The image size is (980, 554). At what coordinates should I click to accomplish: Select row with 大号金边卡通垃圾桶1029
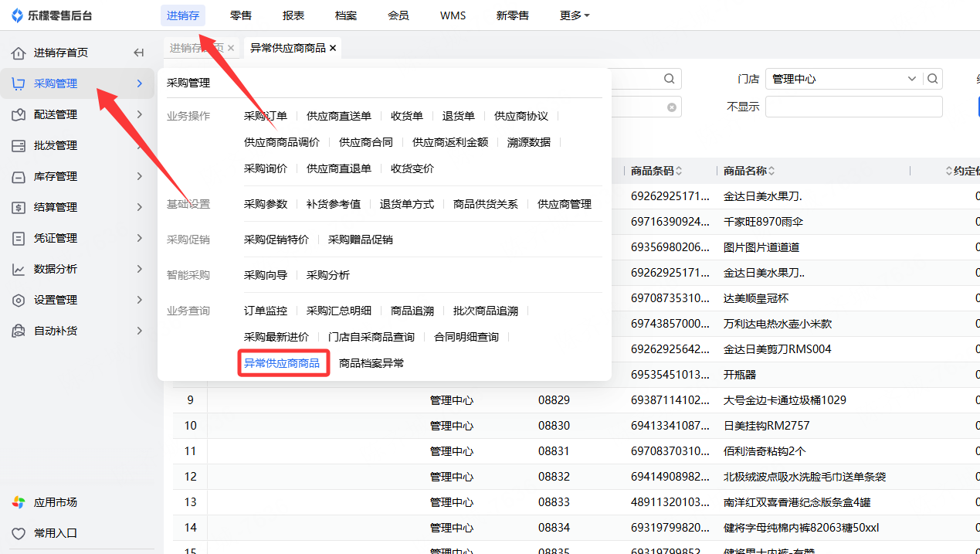pyautogui.click(x=576, y=400)
